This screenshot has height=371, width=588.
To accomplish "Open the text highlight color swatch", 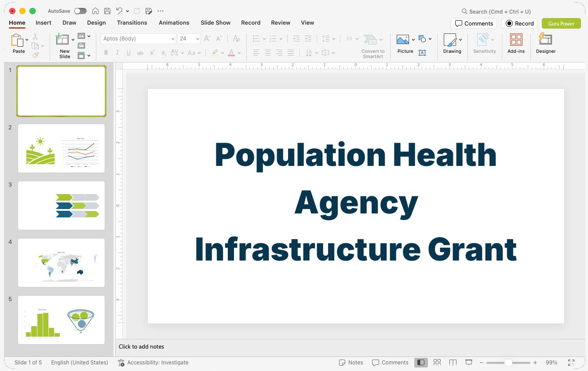I will click(x=214, y=53).
